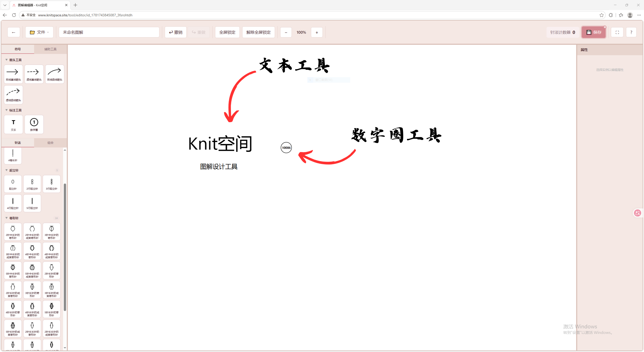
Task: Click the 未命名图解 title input field
Action: (109, 32)
